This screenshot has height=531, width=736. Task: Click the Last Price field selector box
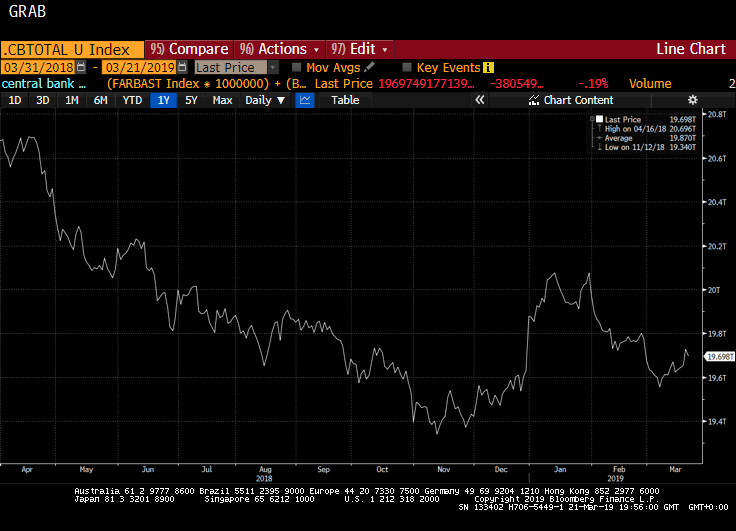coord(231,68)
